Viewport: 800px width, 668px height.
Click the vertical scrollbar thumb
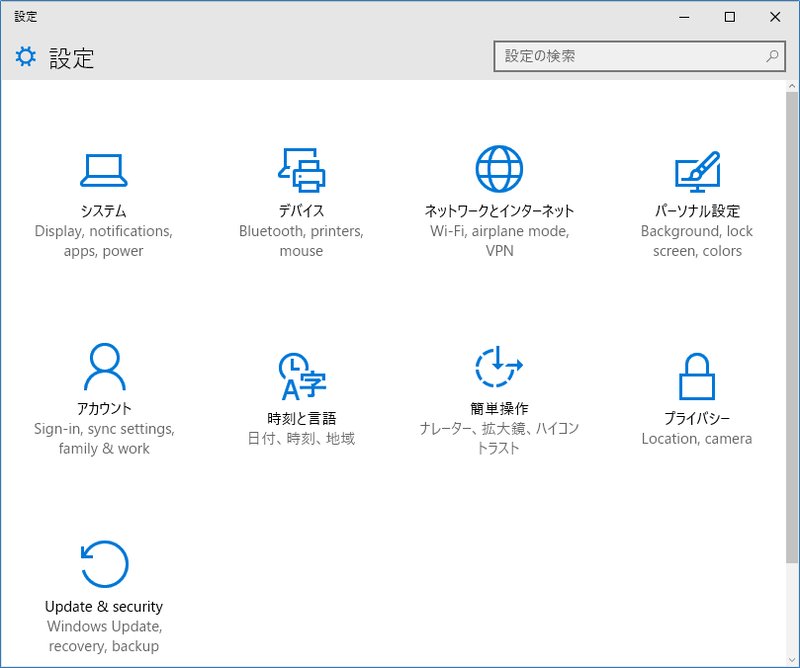tap(792, 328)
